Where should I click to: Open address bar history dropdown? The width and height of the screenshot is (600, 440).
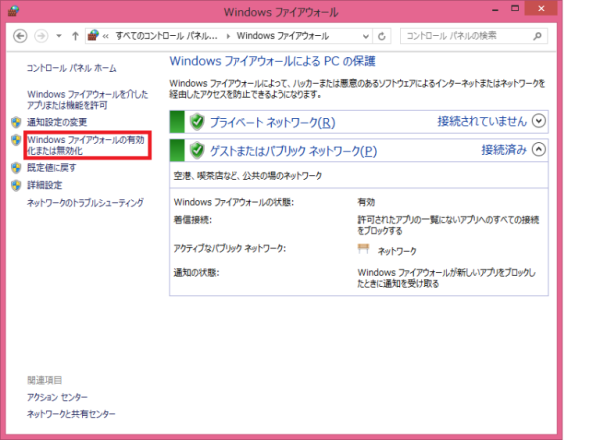click(x=366, y=36)
